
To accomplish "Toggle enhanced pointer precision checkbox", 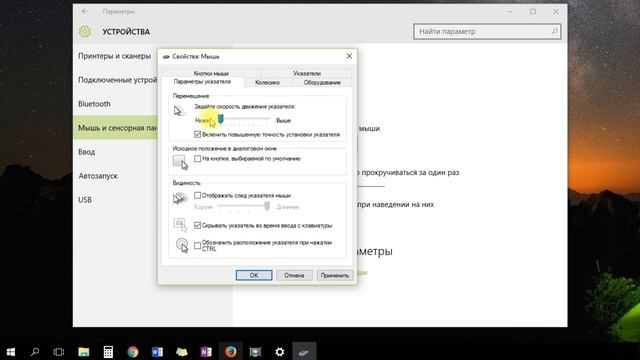I will [198, 134].
